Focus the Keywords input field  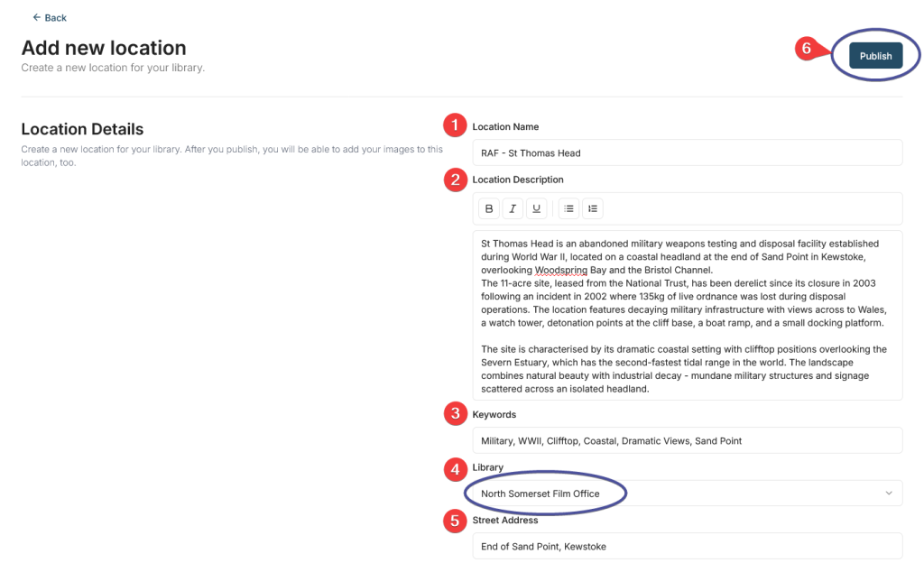686,440
